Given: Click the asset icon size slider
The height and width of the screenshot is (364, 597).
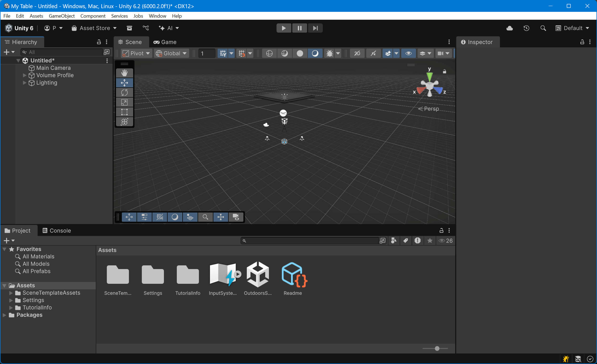Looking at the screenshot, I should tap(437, 348).
